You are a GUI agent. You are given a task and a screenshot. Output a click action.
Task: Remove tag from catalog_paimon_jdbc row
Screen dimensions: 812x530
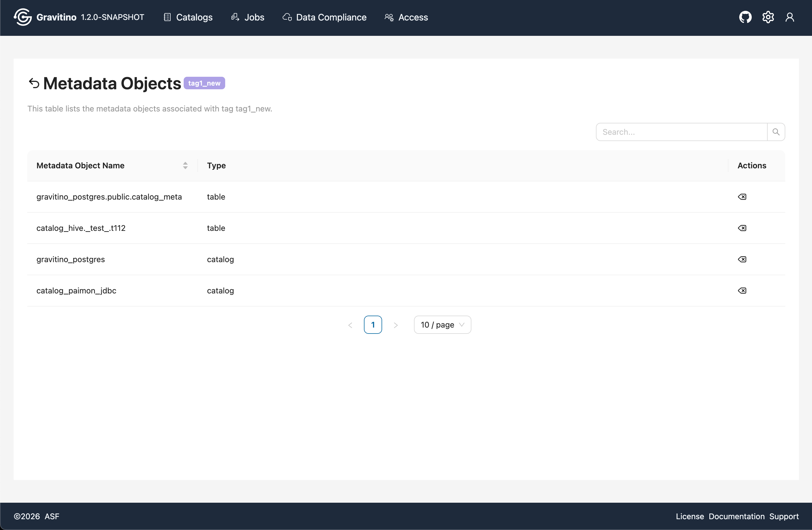(x=742, y=290)
